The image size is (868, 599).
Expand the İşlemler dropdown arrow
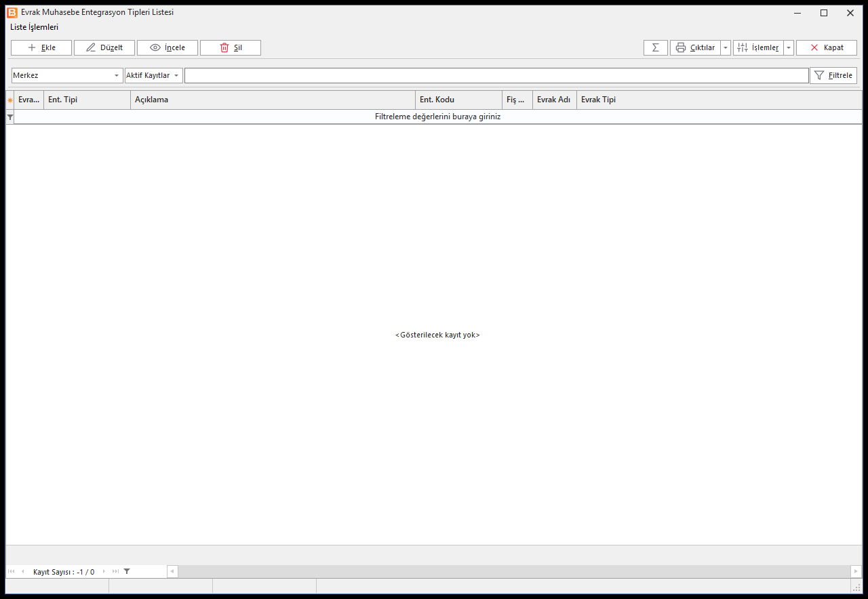[789, 47]
